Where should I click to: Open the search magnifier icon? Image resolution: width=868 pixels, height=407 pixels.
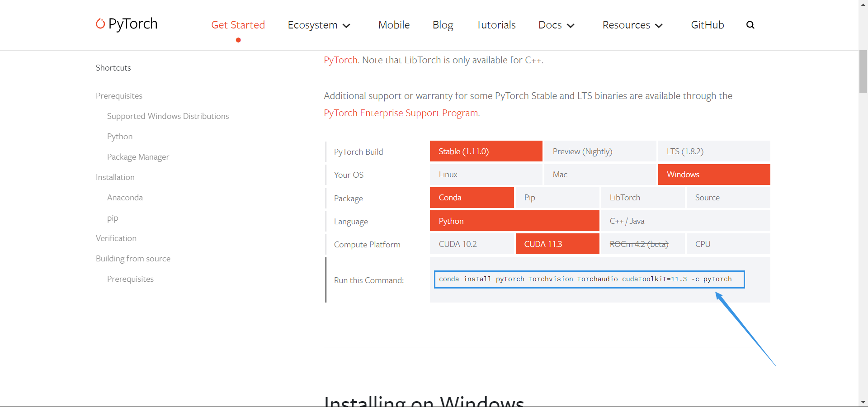[750, 25]
